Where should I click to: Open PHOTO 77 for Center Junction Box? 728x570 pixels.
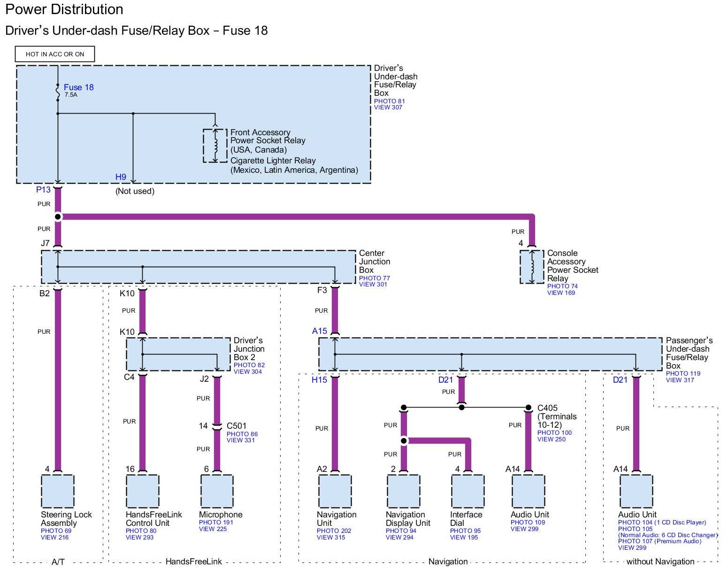(x=374, y=278)
